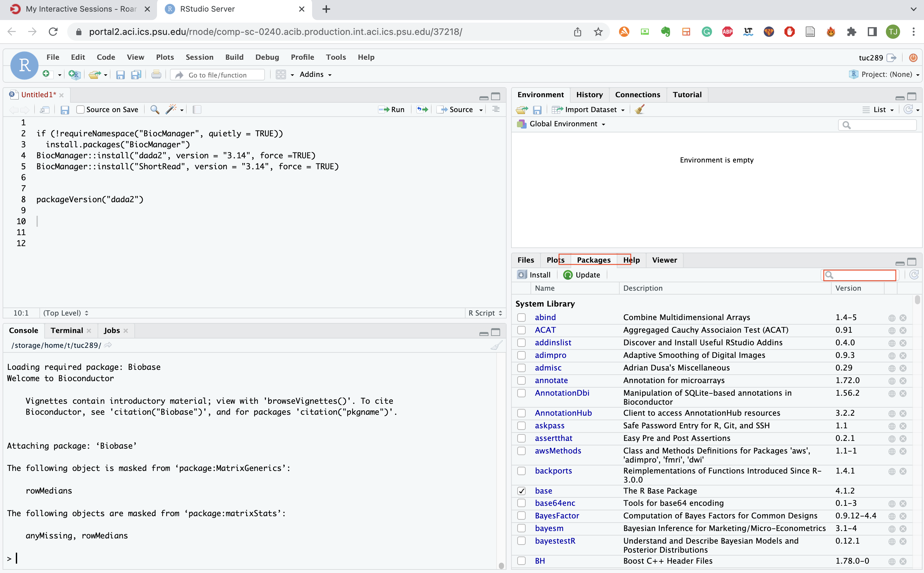Viewport: 924px width, 573px height.
Task: Open the Addins dropdown menu
Action: click(315, 75)
